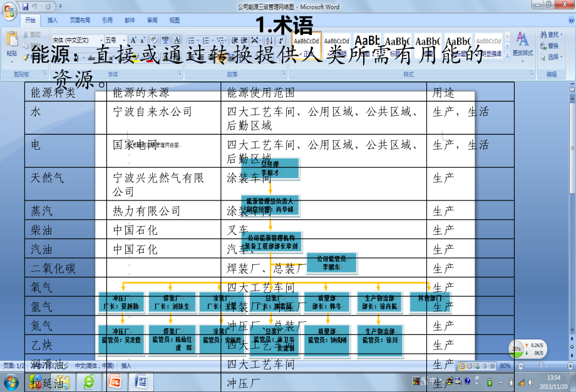Click the multilevel list icon
This screenshot has width=576, height=392.
(220, 41)
